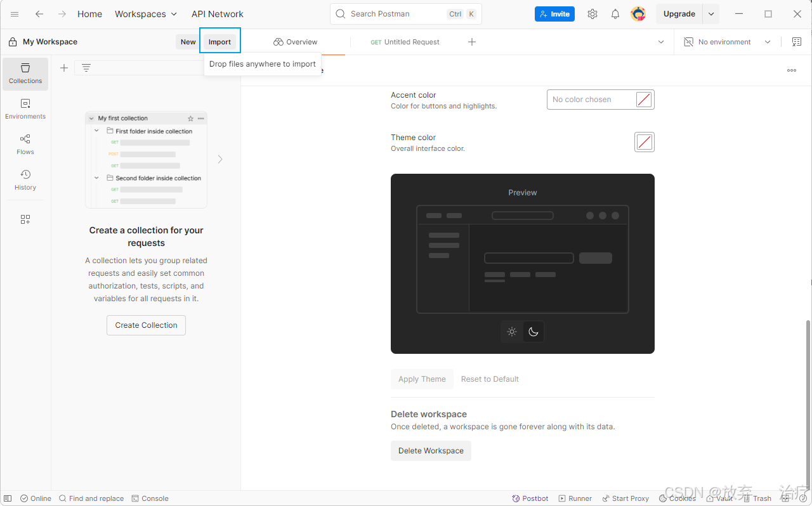Toggle the sidebar icon in status bar

8,498
